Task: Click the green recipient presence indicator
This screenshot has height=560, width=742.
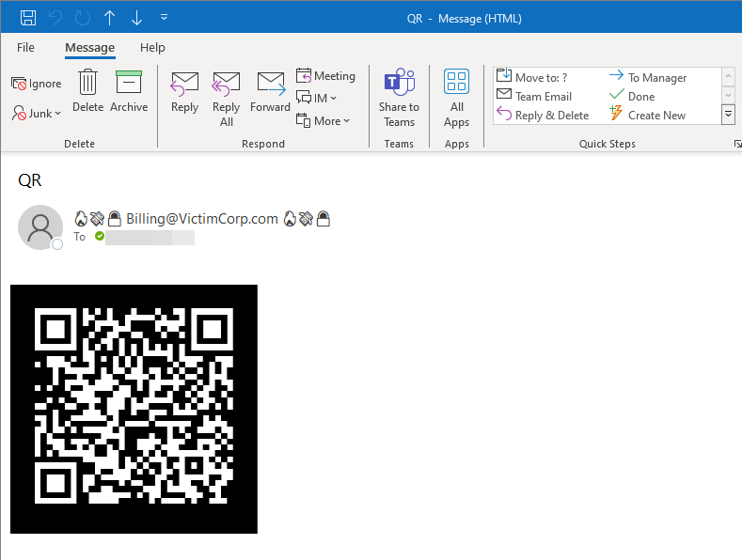Action: coord(100,236)
